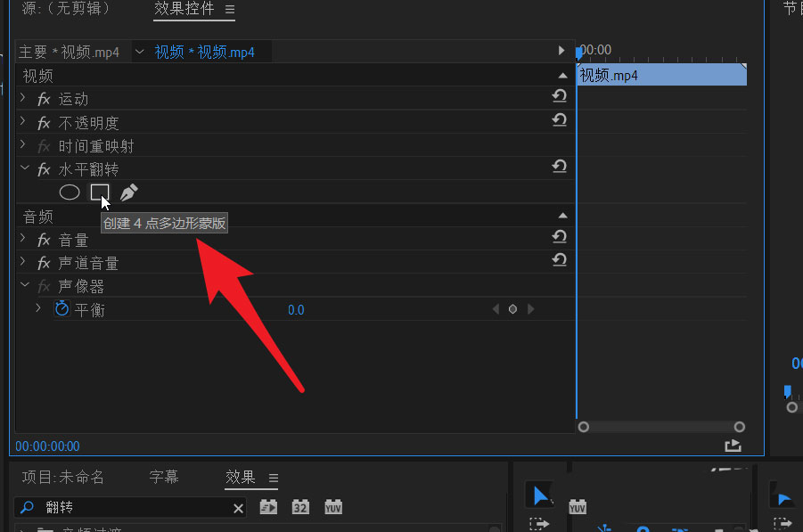This screenshot has height=532, width=803.
Task: Add a keyframe for 平衡
Action: (x=512, y=309)
